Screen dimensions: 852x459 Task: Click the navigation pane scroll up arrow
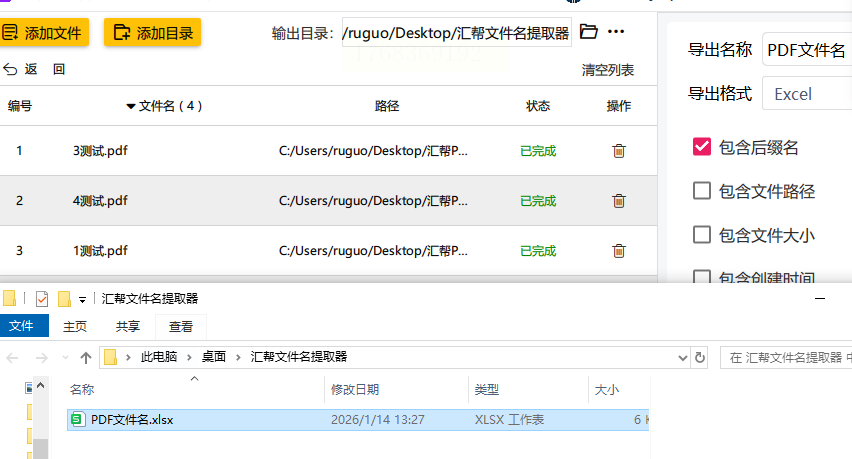pos(41,386)
